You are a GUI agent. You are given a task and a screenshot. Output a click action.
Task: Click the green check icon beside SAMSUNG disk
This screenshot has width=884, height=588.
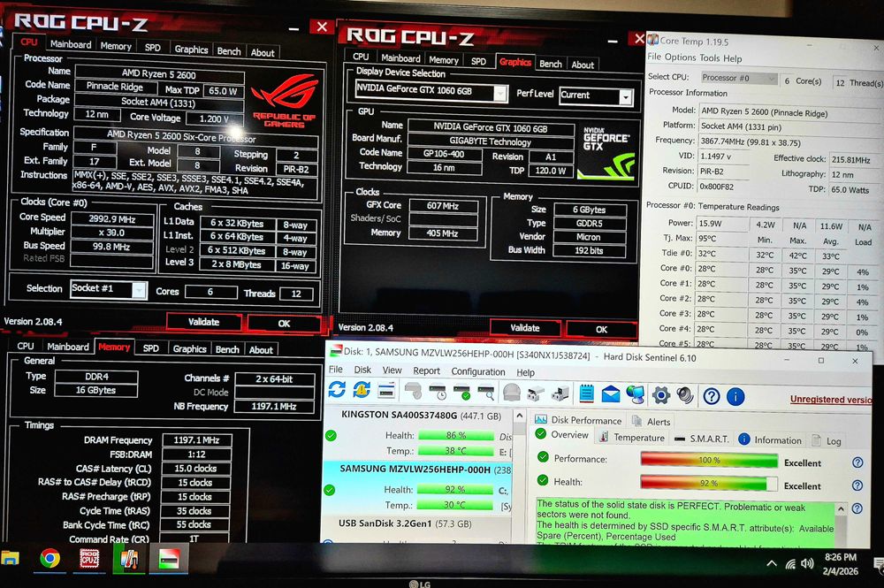(329, 490)
